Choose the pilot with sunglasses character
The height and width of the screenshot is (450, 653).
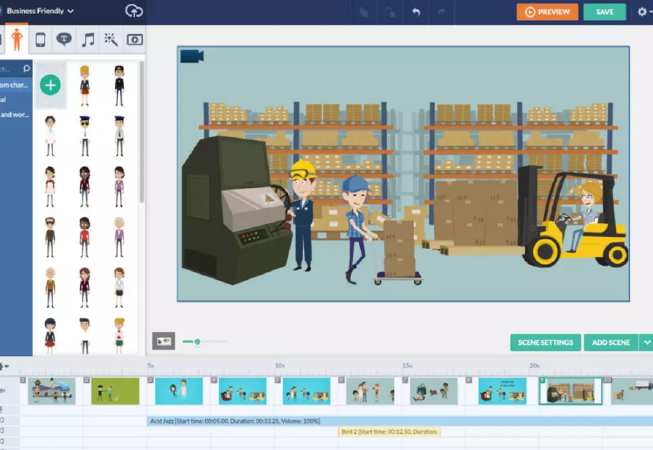coord(85,136)
